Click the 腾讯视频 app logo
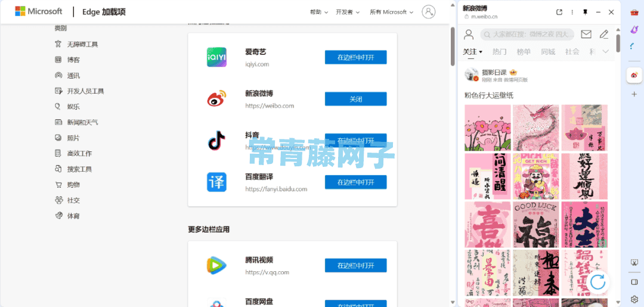 point(216,265)
